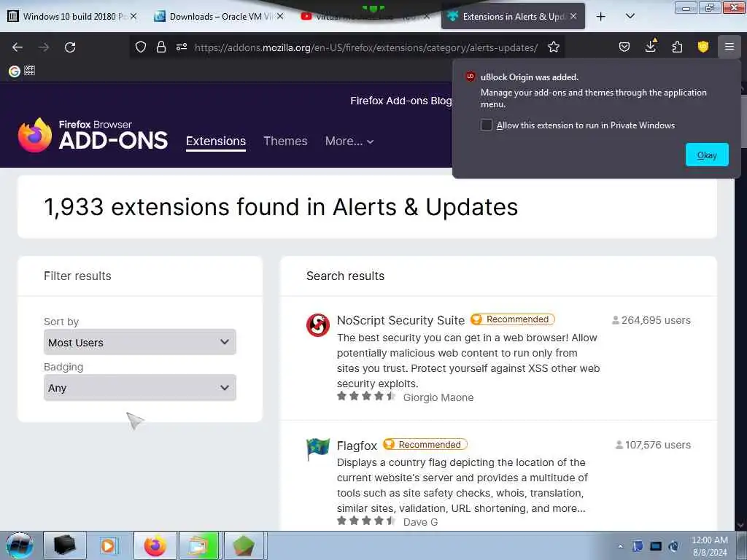
Task: Click the address bar URL field
Action: [366, 47]
